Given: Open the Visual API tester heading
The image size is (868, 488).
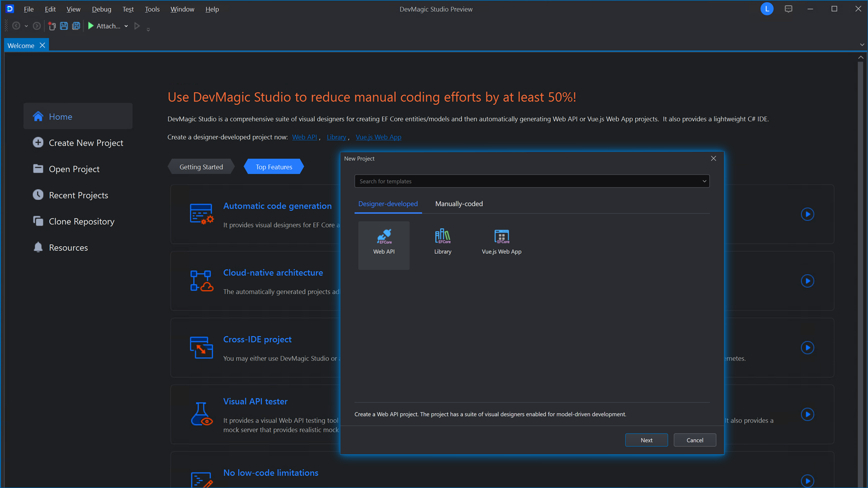Looking at the screenshot, I should (255, 402).
